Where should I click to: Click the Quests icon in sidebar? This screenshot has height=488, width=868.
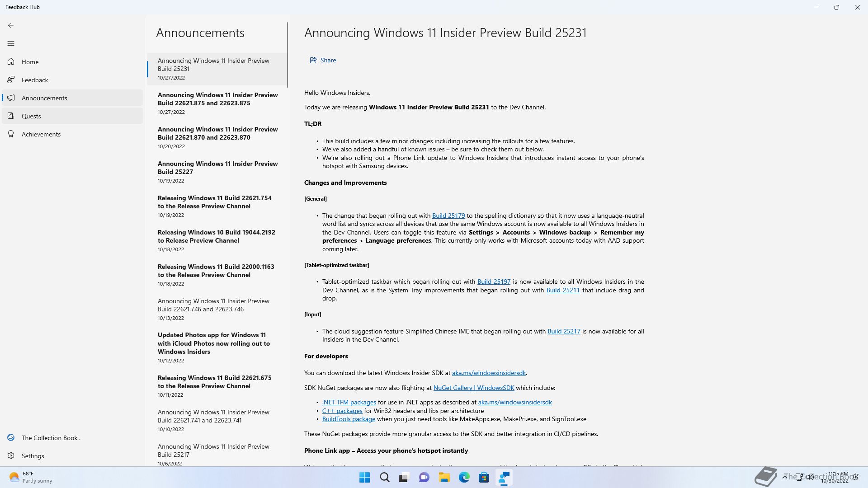pos(11,116)
